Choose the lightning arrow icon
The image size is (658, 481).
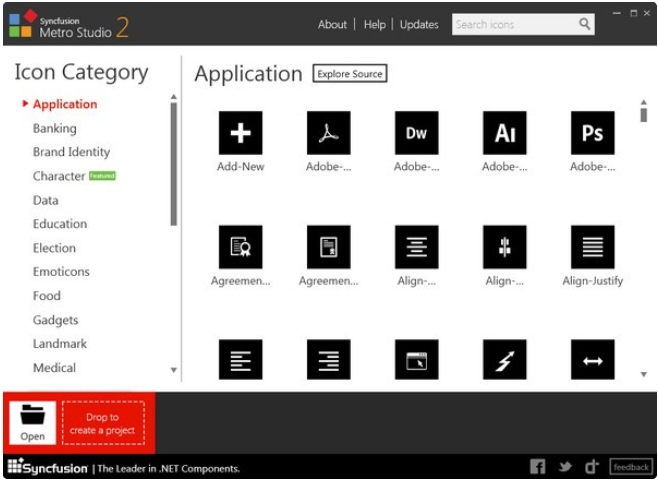click(505, 360)
